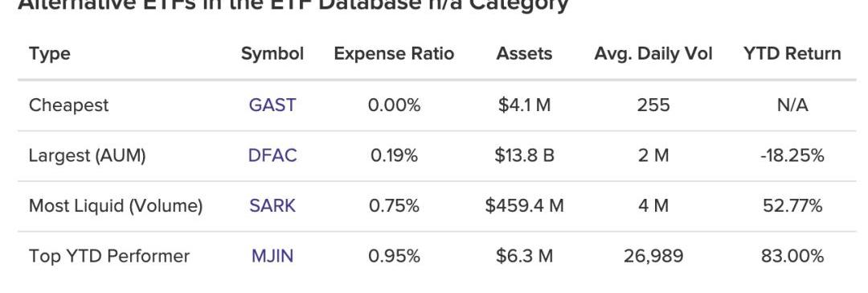
Task: Click the -18.25% YTD return value
Action: click(x=792, y=155)
